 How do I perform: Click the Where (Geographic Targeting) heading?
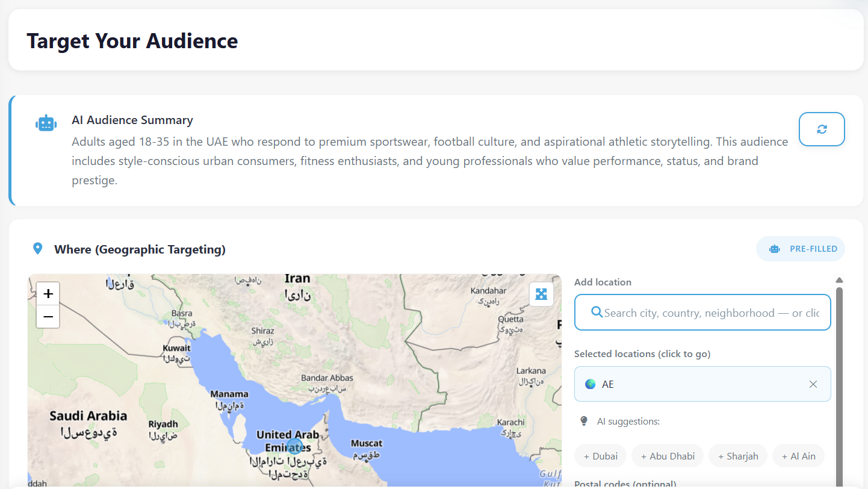140,249
